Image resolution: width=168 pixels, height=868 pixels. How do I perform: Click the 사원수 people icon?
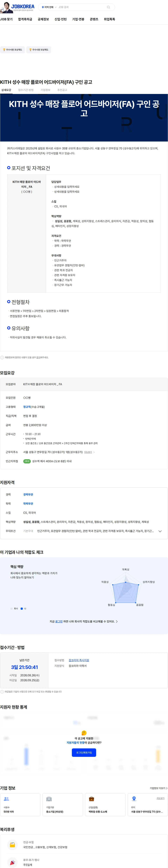pos(6,799)
